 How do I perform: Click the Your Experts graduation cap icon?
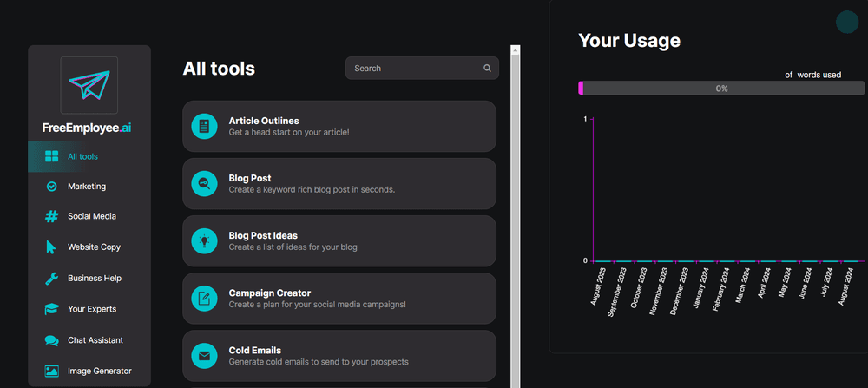click(51, 309)
